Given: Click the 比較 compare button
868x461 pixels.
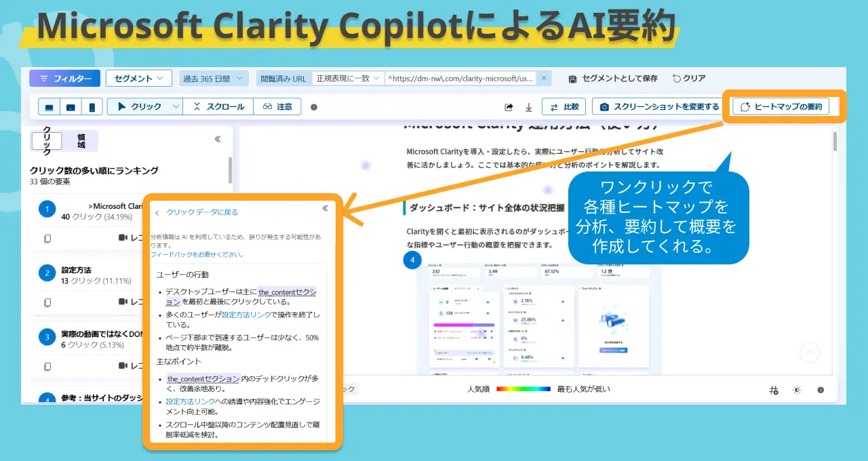Looking at the screenshot, I should [x=564, y=107].
